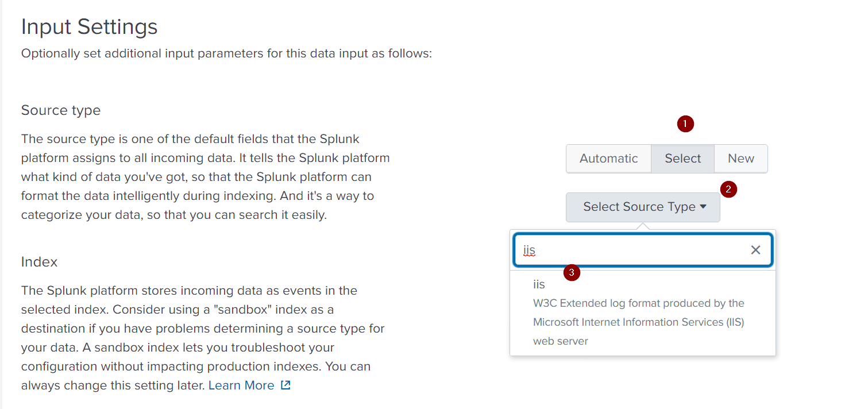
Task: Click the Input Settings page heading
Action: (x=89, y=27)
